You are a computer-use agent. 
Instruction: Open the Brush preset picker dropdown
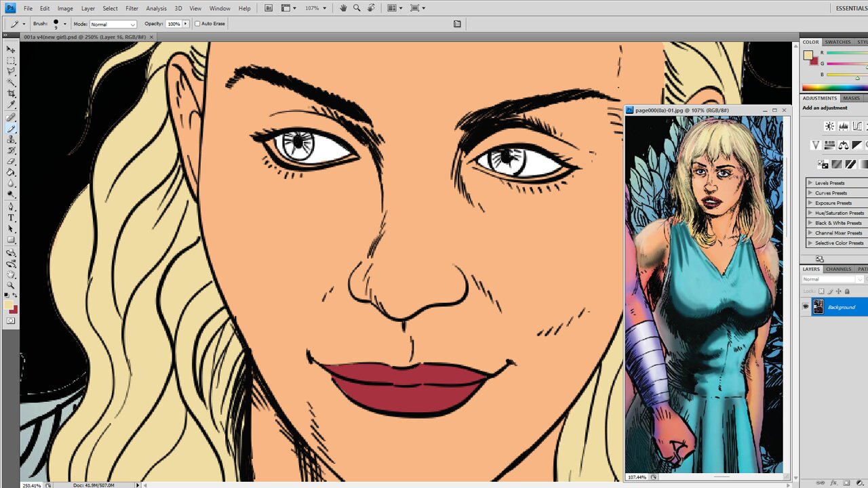click(65, 24)
